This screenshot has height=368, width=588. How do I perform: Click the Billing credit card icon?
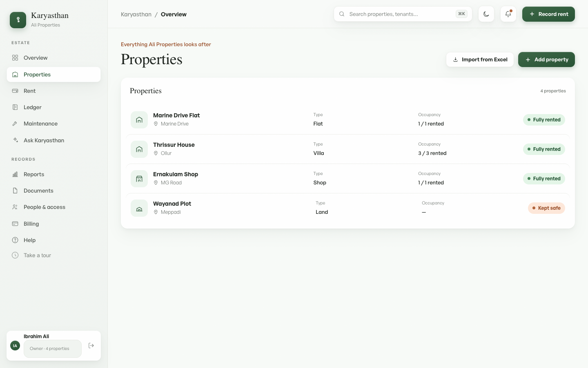(15, 224)
